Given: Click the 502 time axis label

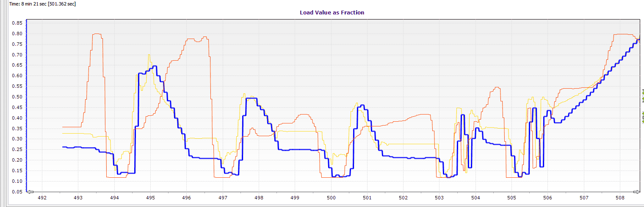Looking at the screenshot, I should pos(403,198).
